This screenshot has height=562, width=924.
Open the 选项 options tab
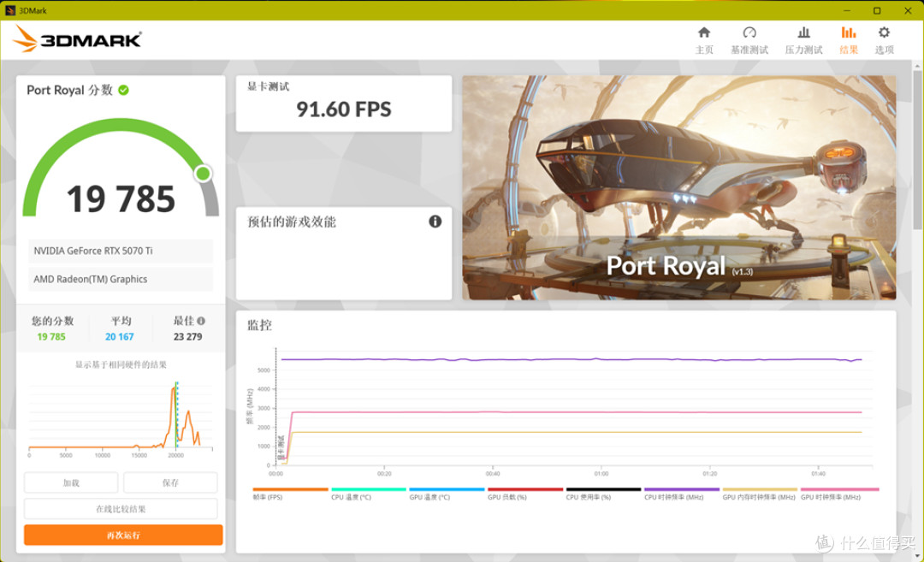884,41
